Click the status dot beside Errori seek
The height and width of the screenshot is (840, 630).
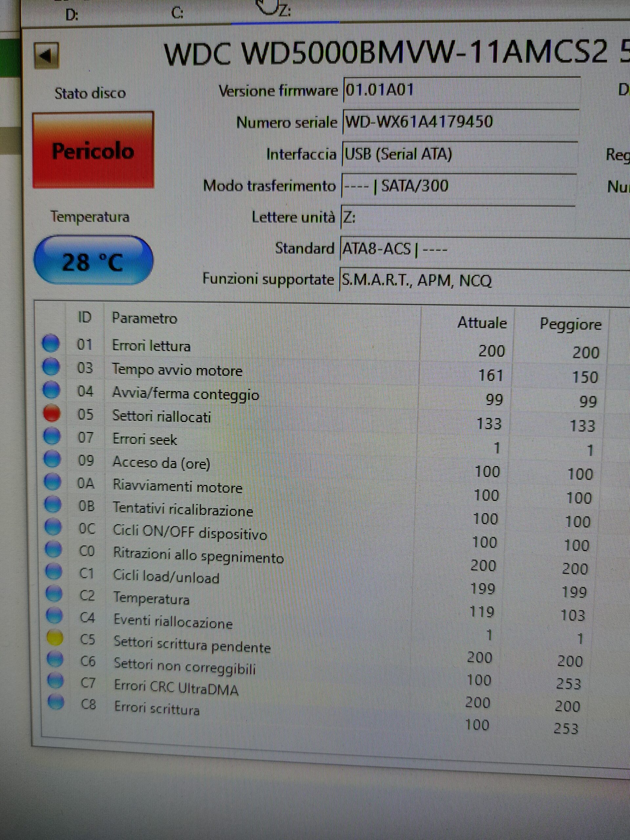(52, 436)
